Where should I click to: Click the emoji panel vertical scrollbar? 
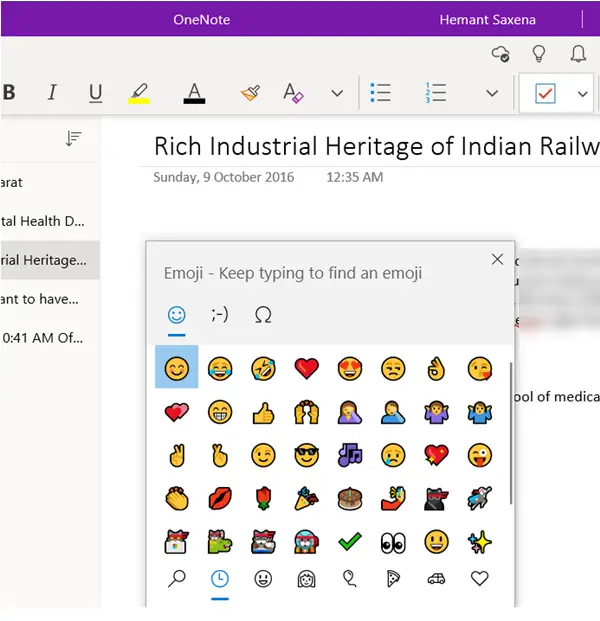(x=510, y=433)
